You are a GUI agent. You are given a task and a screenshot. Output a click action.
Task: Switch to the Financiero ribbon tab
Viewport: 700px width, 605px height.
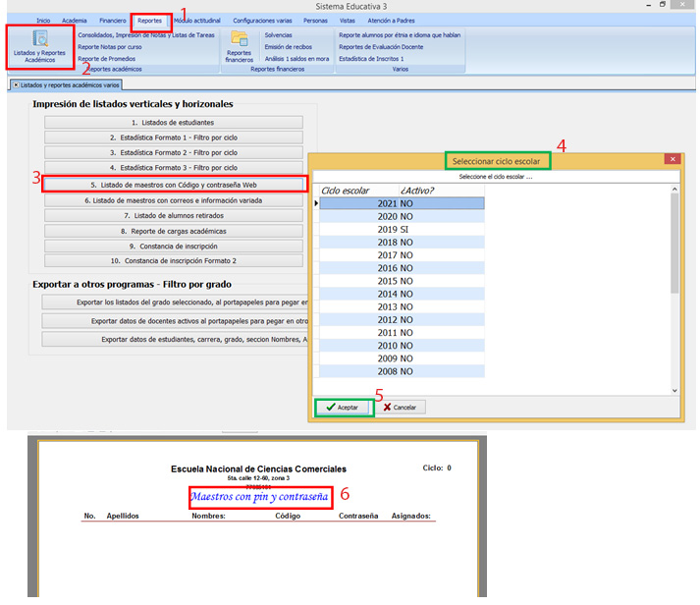[x=112, y=20]
